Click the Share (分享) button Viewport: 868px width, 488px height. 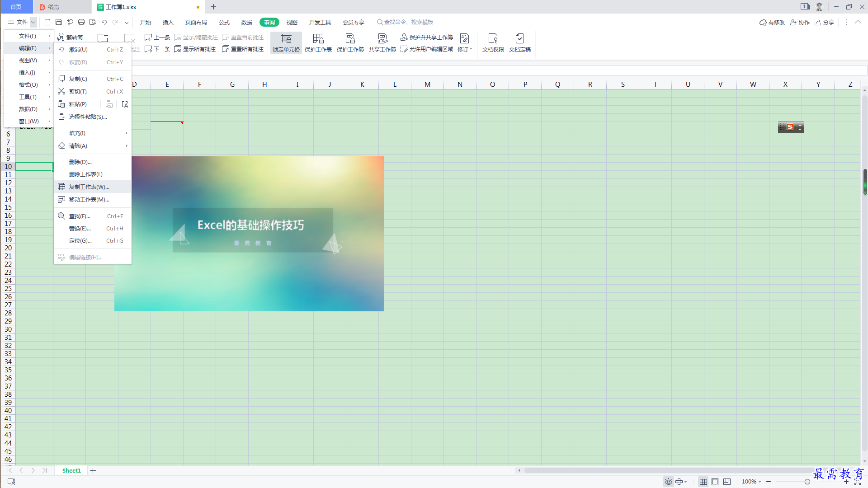click(825, 23)
